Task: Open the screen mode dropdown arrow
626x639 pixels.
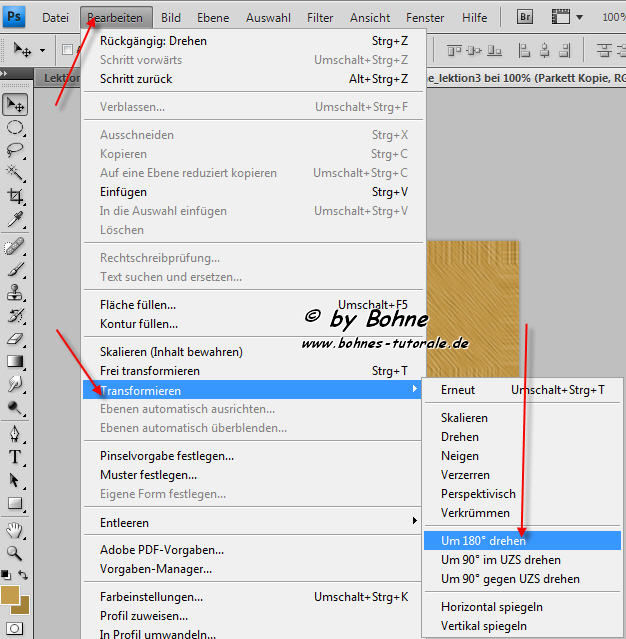Action: pos(578,18)
